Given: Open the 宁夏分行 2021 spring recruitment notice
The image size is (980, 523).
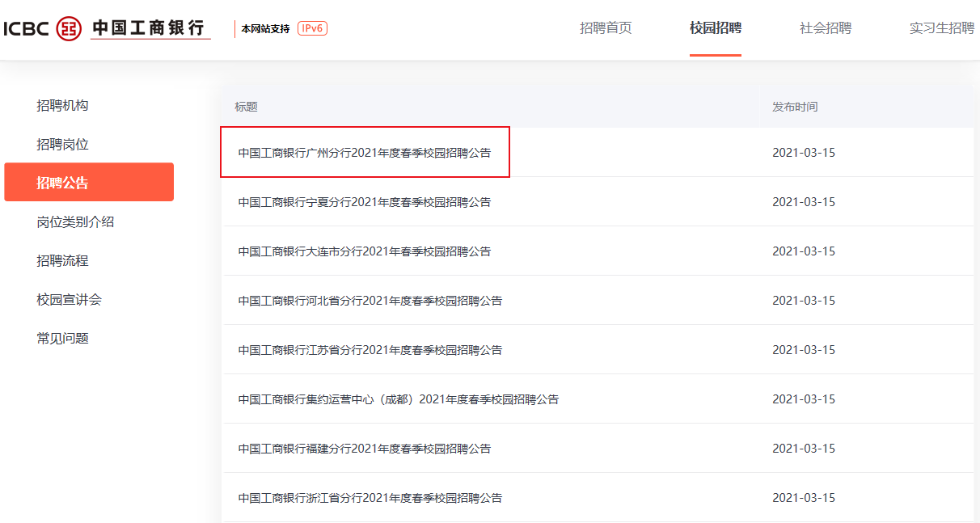Looking at the screenshot, I should click(364, 201).
